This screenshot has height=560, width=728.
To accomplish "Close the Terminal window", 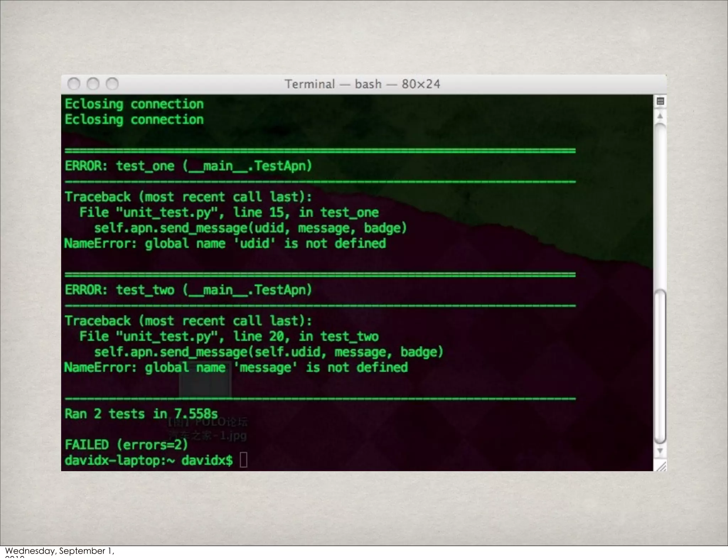I will coord(74,84).
